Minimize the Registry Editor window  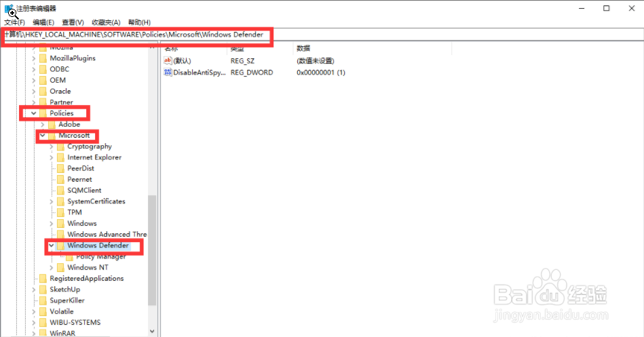coord(582,8)
